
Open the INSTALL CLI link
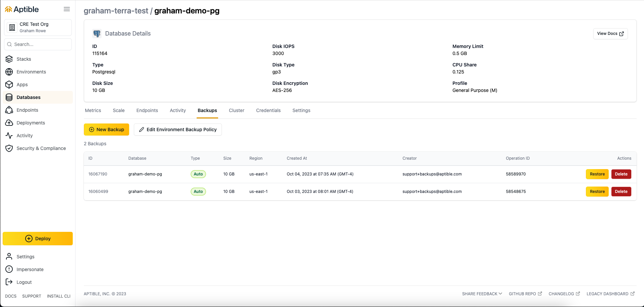tap(59, 296)
